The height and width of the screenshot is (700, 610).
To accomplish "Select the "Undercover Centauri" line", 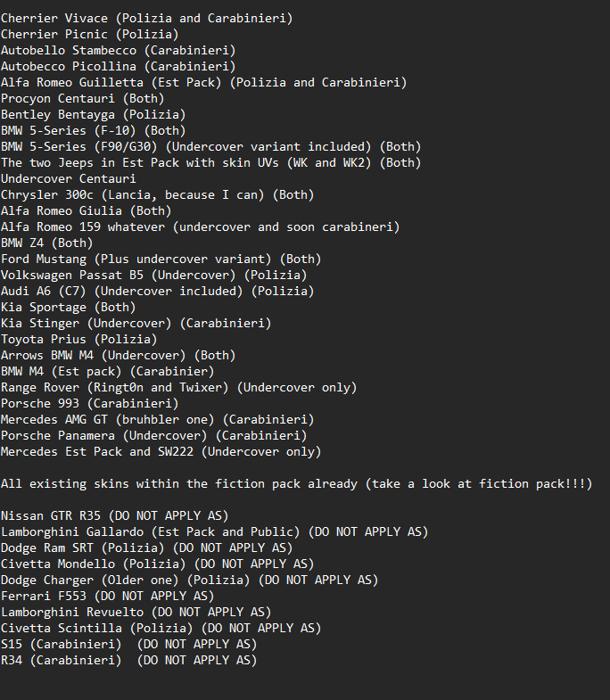I will click(68, 178).
